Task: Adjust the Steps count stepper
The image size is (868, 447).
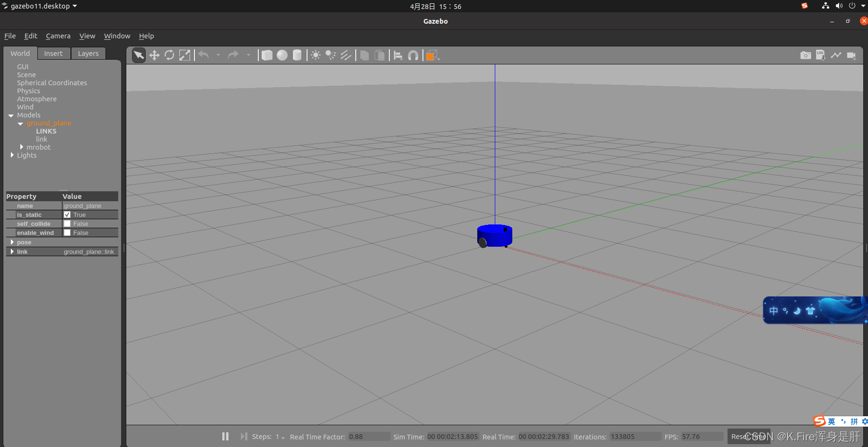Action: [x=281, y=437]
